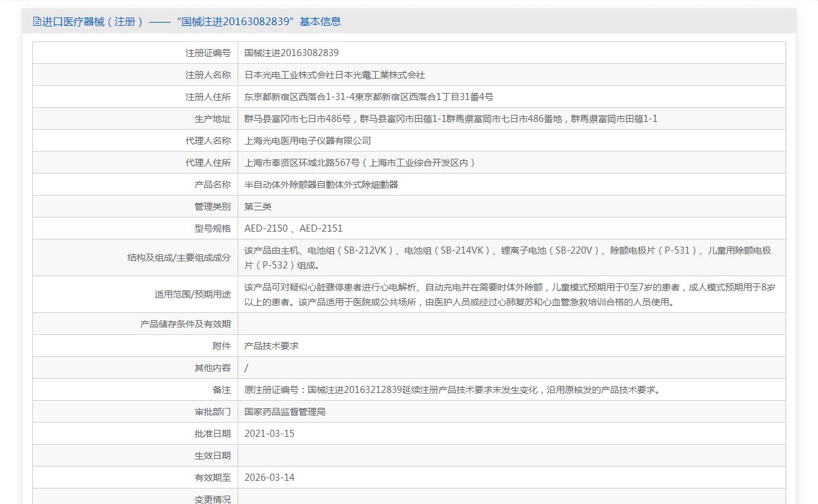Image resolution: width=818 pixels, height=504 pixels.
Task: Click the label 代理人名称
Action: (208, 141)
